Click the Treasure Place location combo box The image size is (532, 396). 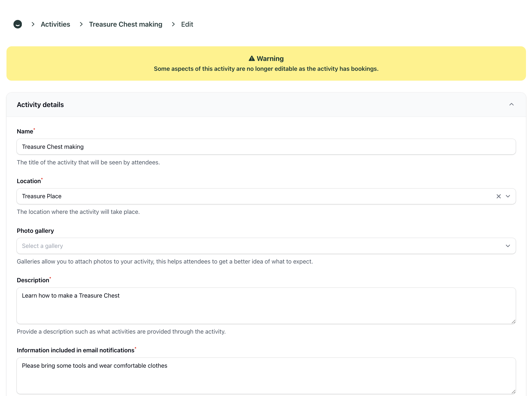(x=266, y=196)
